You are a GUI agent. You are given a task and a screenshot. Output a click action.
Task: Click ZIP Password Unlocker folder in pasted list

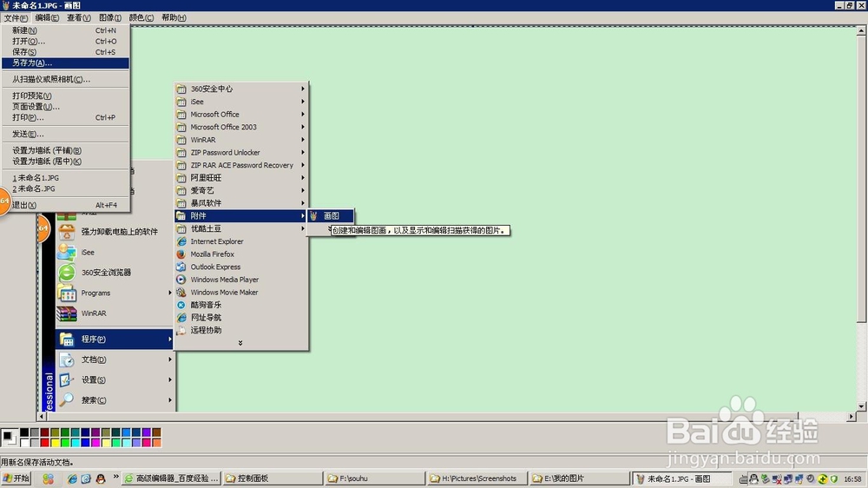240,152
